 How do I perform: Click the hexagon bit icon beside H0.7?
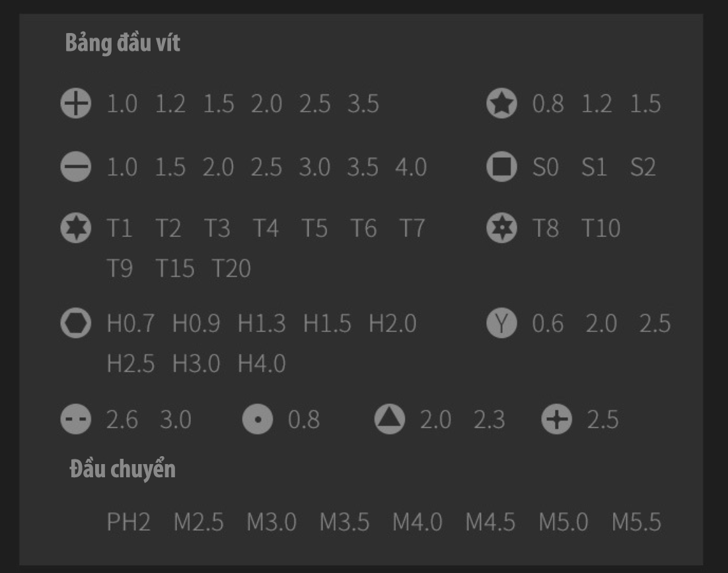[x=76, y=323]
